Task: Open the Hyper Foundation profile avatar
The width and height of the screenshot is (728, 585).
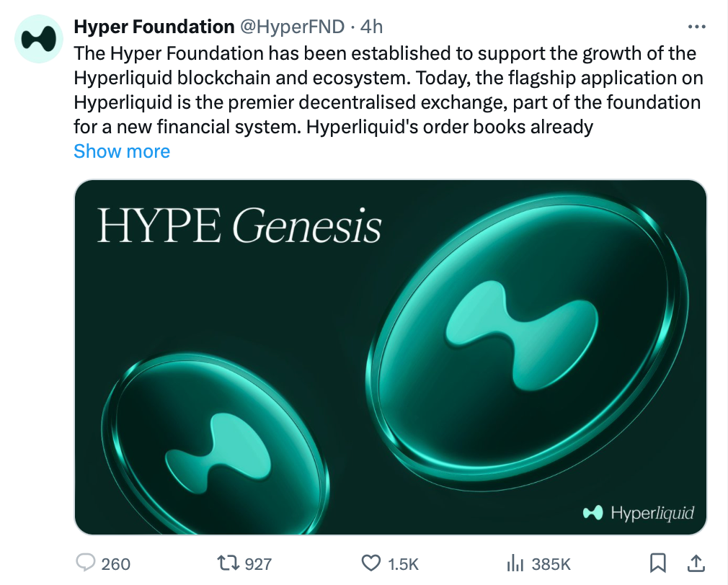Action: [39, 39]
